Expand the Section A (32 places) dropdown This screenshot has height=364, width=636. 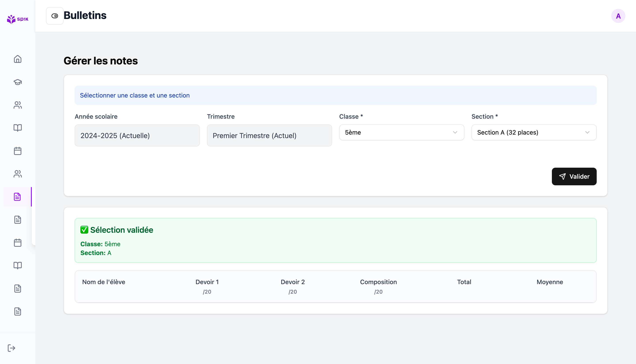(534, 133)
